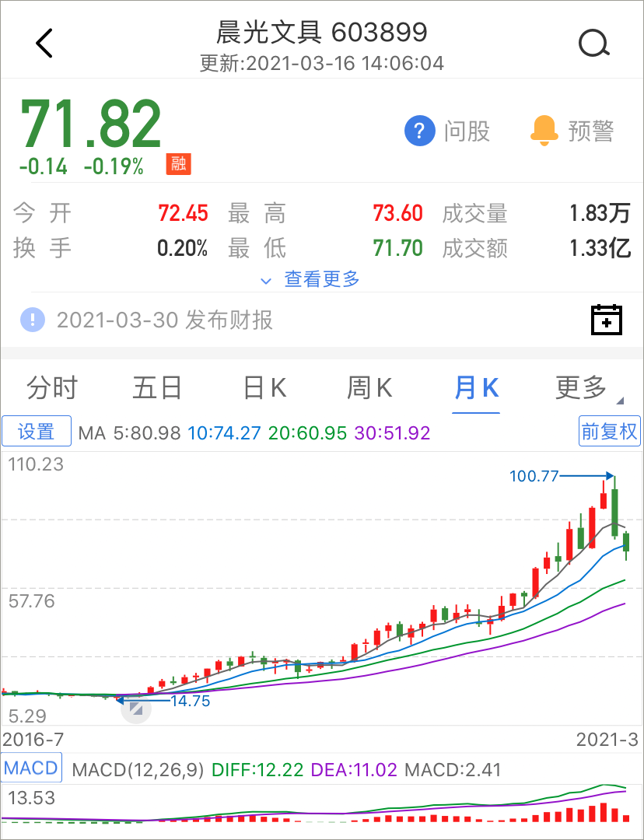This screenshot has width=644, height=840.
Task: Tap the gray expand chart circle icon
Action: (136, 709)
